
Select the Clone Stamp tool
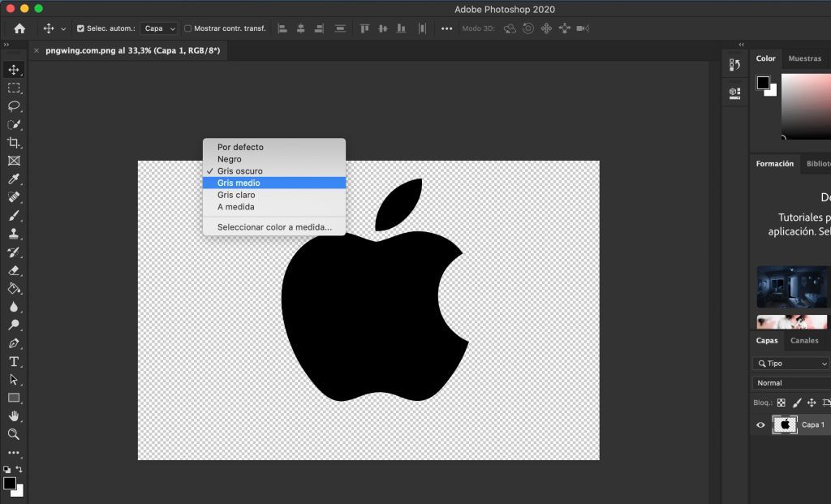(x=14, y=234)
